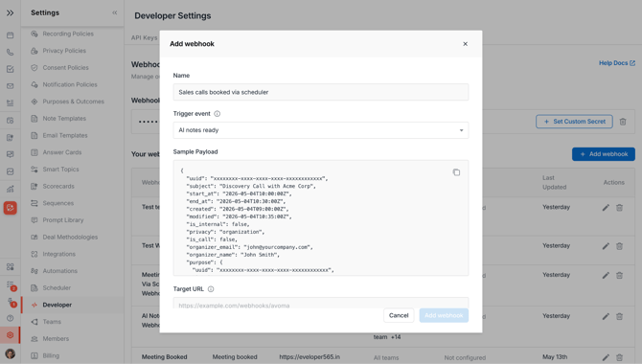Open the analytics chart icon in left rail

pyautogui.click(x=11, y=189)
